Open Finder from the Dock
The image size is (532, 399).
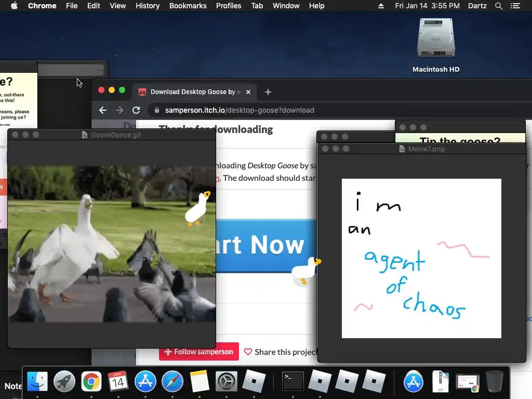point(37,381)
